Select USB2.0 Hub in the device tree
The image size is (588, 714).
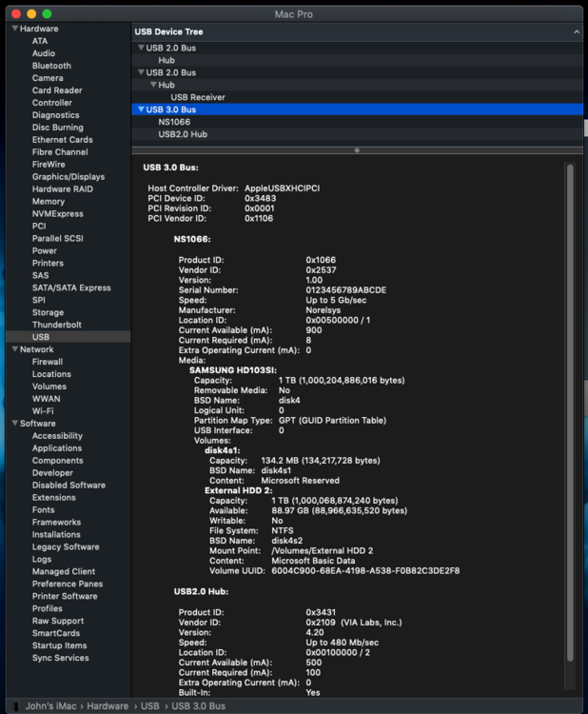[183, 134]
